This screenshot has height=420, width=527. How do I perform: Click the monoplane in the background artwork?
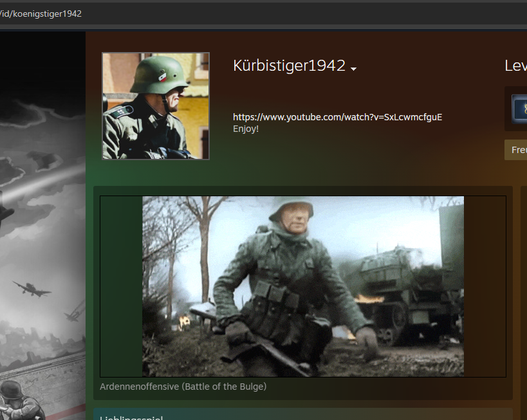32,288
